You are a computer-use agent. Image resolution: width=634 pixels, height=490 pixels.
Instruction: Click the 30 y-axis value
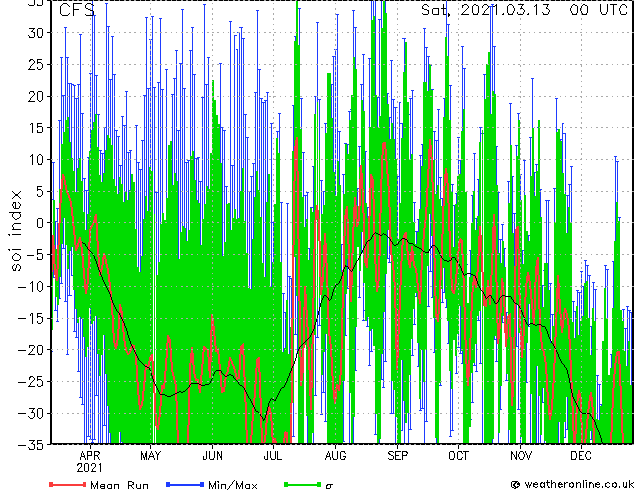click(x=36, y=33)
